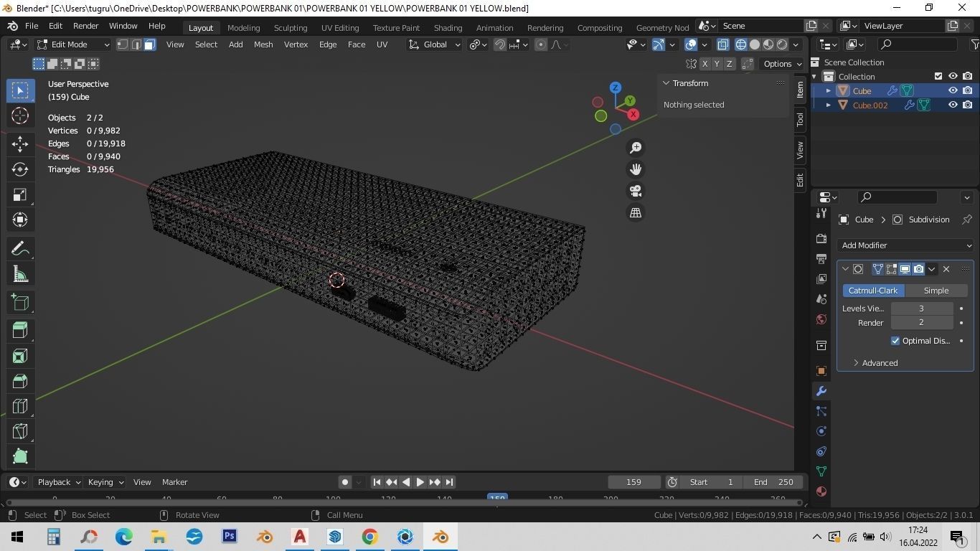Activate the Extrude Region tool
This screenshot has width=980, height=551.
click(20, 330)
